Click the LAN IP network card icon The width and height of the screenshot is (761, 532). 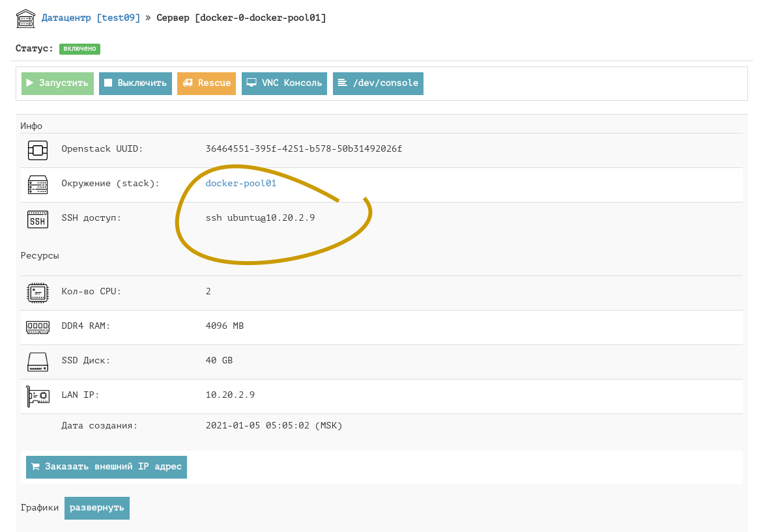coord(38,396)
